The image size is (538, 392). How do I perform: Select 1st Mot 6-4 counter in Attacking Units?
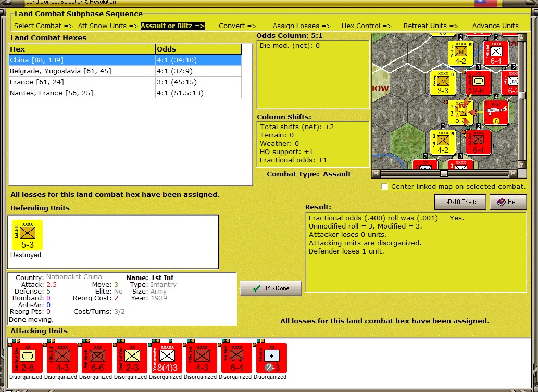click(237, 358)
